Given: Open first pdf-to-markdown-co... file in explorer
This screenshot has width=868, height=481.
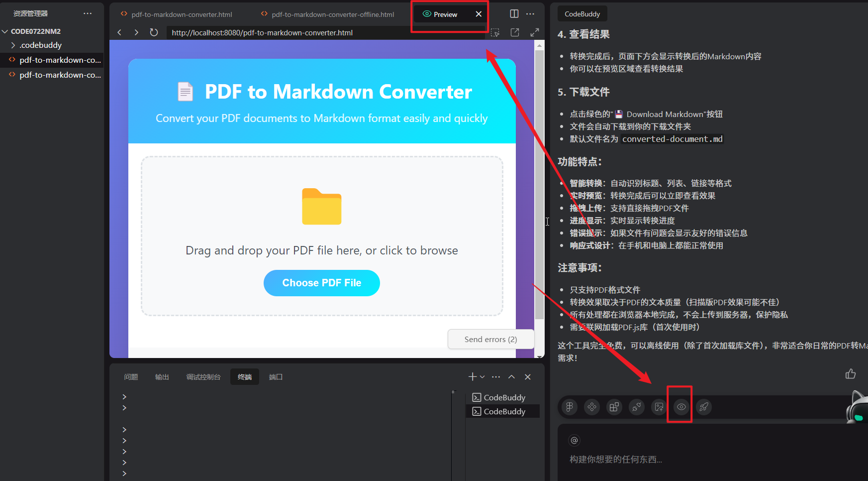Looking at the screenshot, I should pyautogui.click(x=52, y=60).
